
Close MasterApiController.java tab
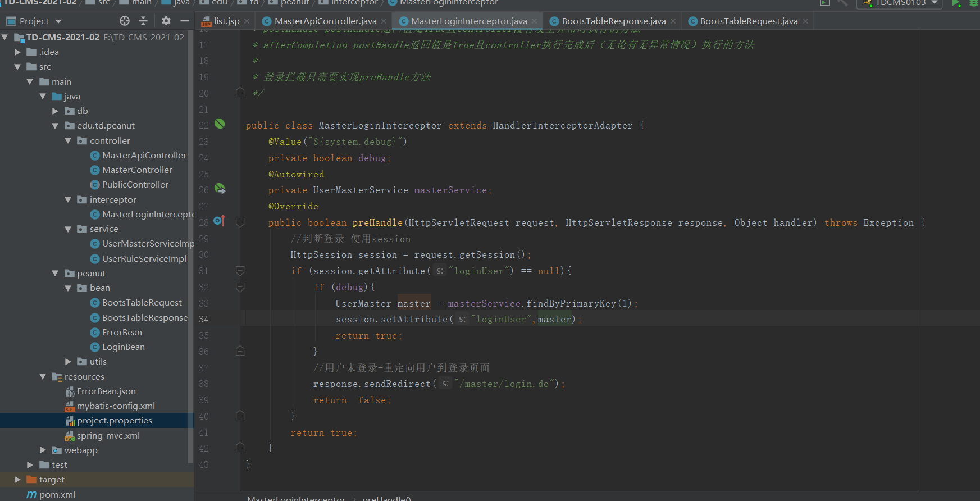point(384,21)
